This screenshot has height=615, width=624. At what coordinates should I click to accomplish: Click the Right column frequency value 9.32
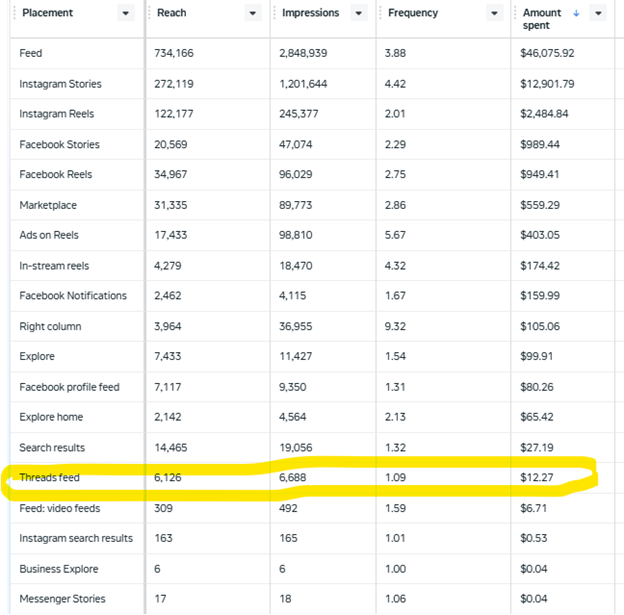click(397, 326)
